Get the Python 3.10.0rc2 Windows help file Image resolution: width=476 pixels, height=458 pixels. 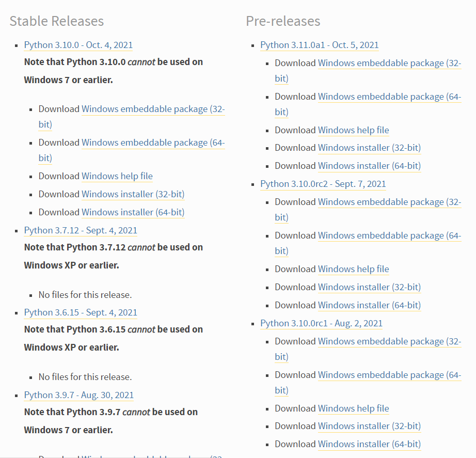[354, 269]
